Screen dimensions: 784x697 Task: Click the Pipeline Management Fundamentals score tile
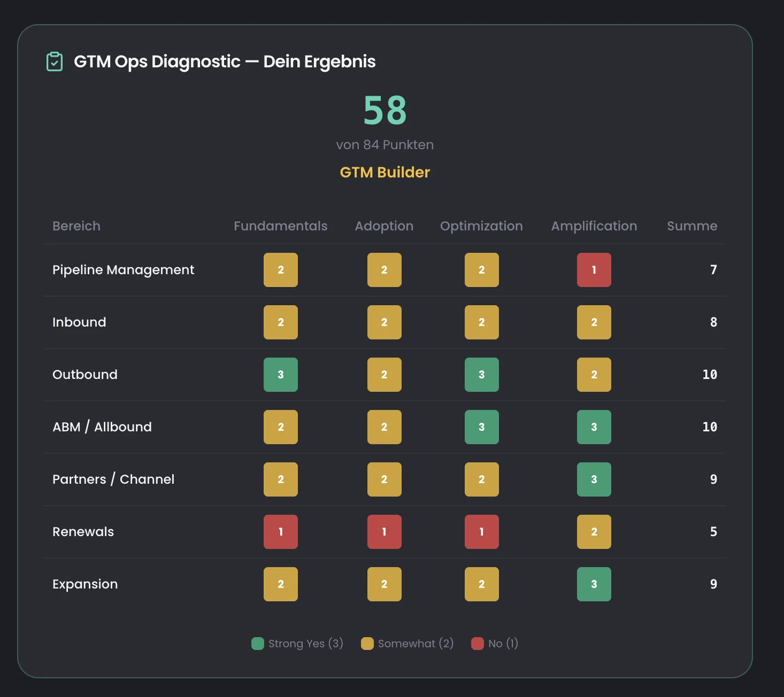point(281,270)
